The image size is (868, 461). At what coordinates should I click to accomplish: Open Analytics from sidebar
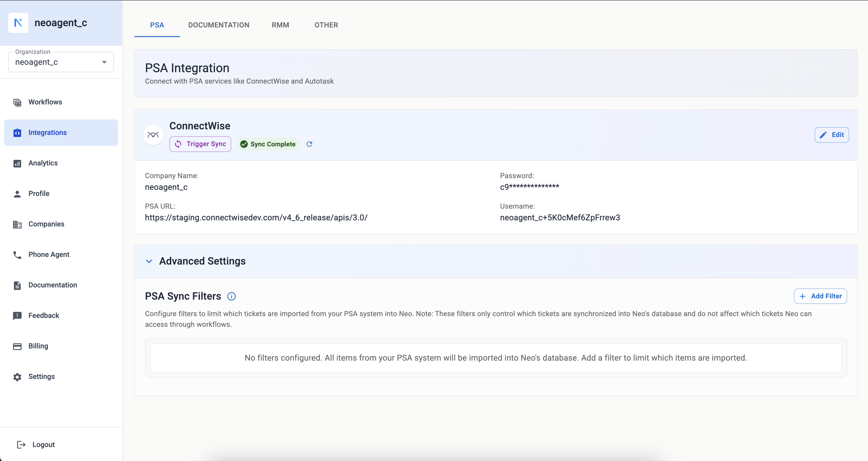61,163
